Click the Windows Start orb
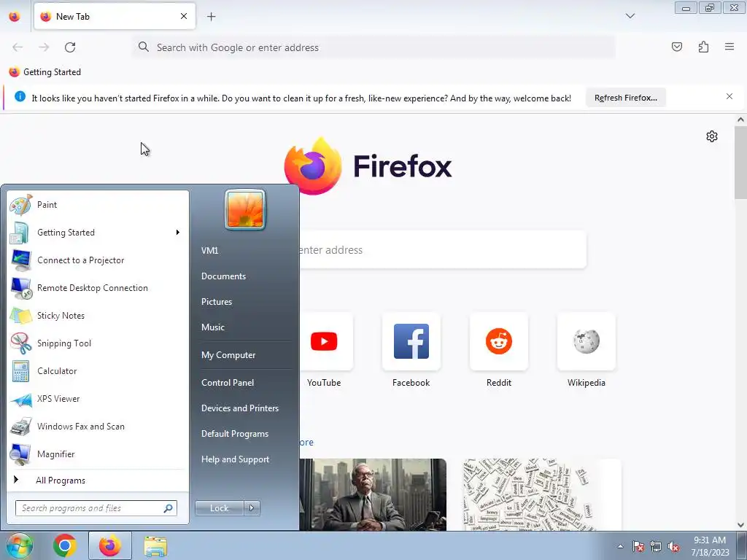Screen dimensions: 747x560 pyautogui.click(x=19, y=545)
